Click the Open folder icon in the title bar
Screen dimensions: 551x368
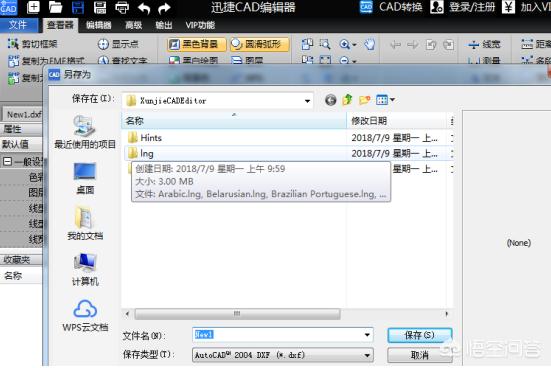(x=55, y=7)
